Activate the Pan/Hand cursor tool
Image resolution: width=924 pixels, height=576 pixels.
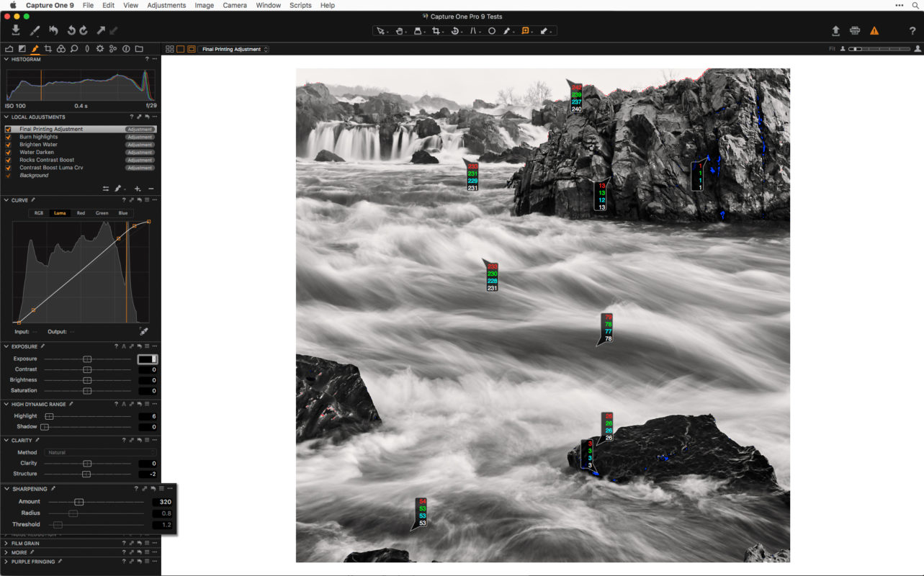click(399, 31)
